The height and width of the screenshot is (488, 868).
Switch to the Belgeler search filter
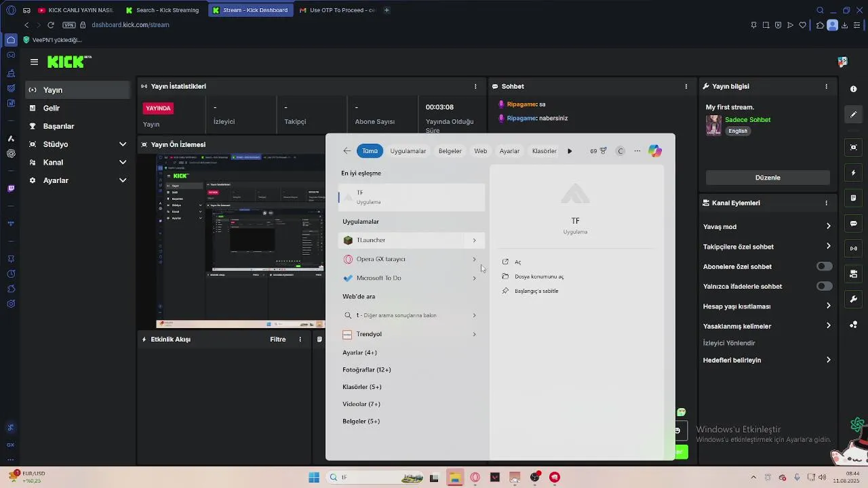click(450, 151)
